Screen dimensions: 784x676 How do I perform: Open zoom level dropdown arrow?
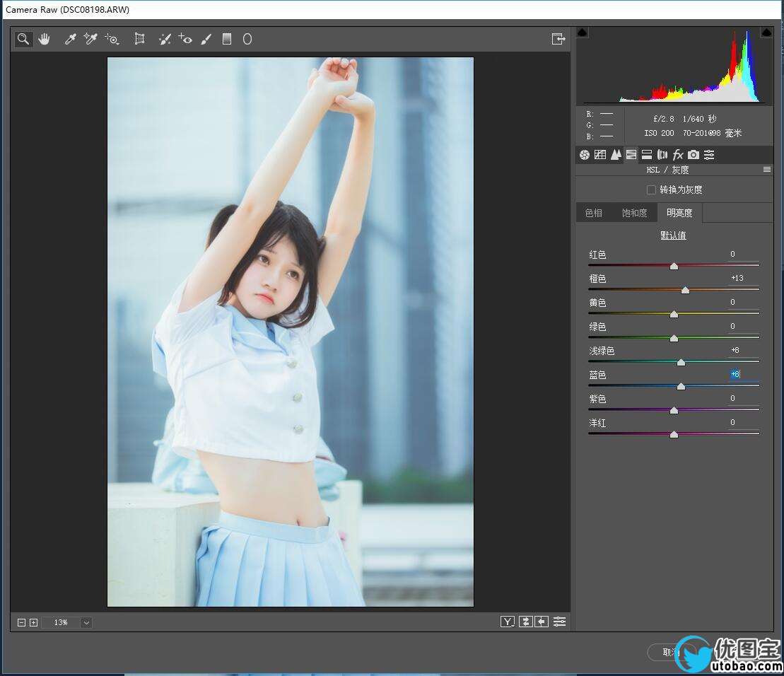coord(86,623)
